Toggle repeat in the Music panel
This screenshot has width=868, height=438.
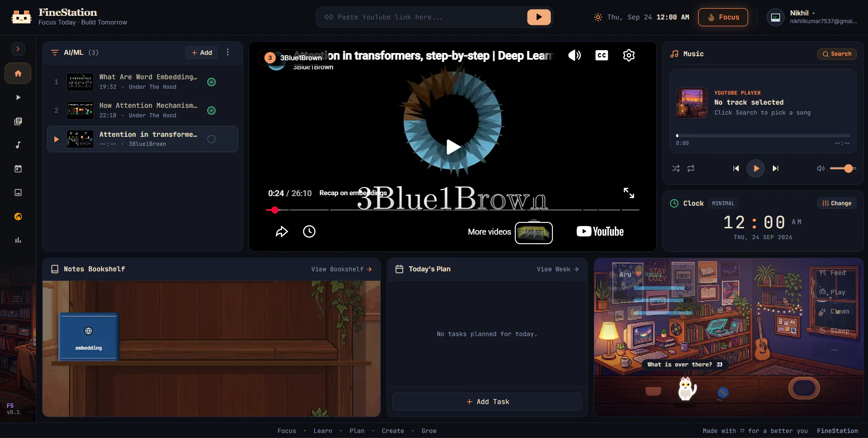coord(691,168)
